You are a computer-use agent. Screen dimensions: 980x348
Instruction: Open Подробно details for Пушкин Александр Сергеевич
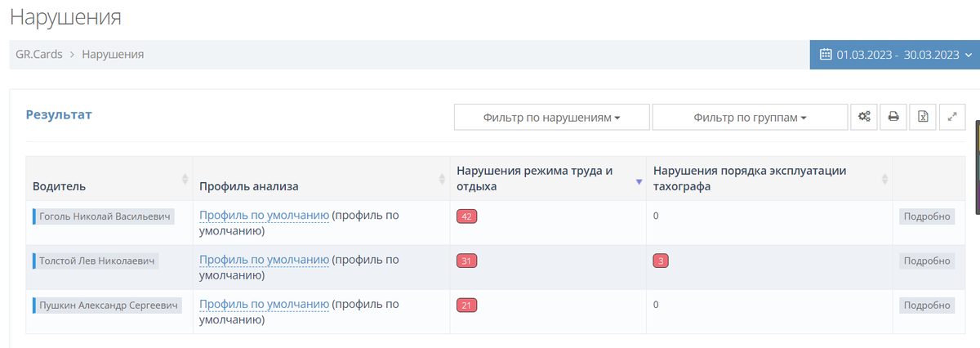pos(927,305)
